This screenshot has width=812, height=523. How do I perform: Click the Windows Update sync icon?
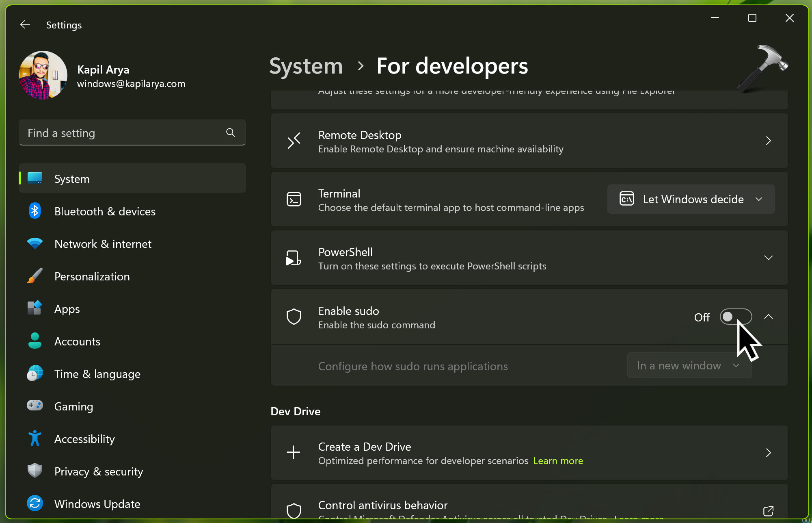point(35,503)
